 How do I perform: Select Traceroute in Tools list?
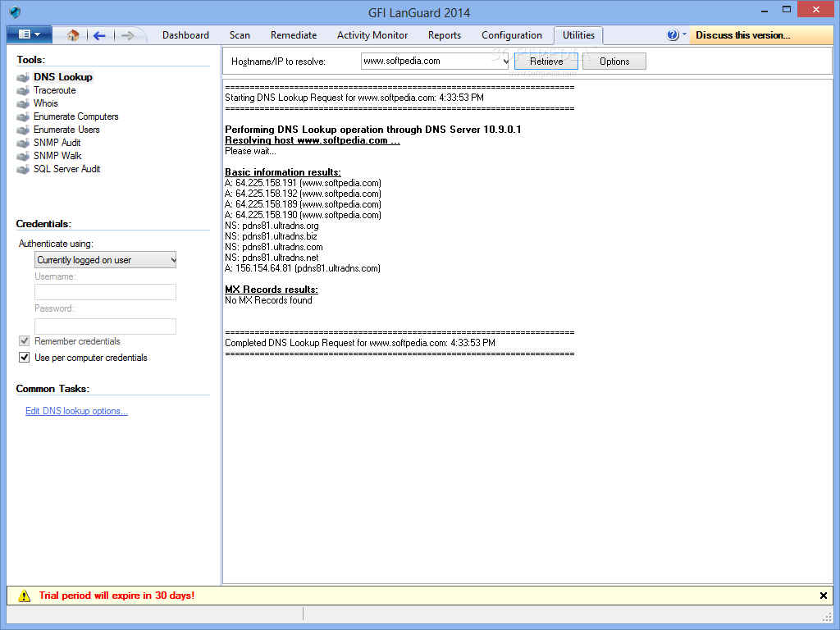pos(55,90)
